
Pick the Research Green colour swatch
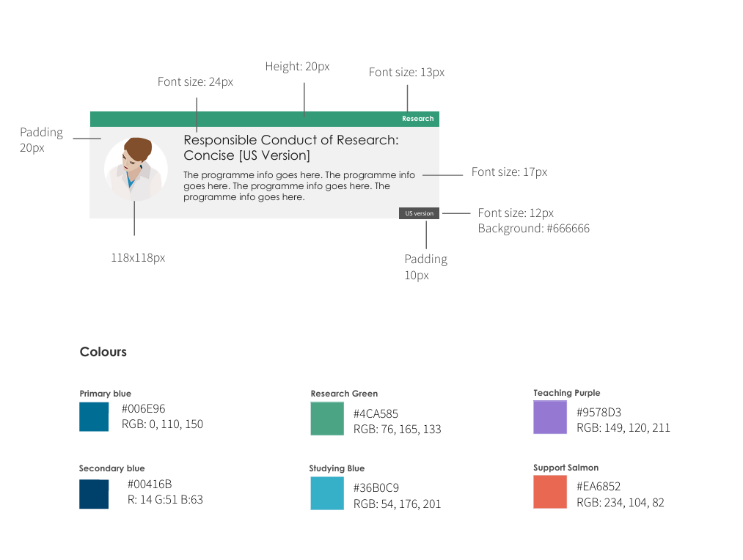coord(327,419)
